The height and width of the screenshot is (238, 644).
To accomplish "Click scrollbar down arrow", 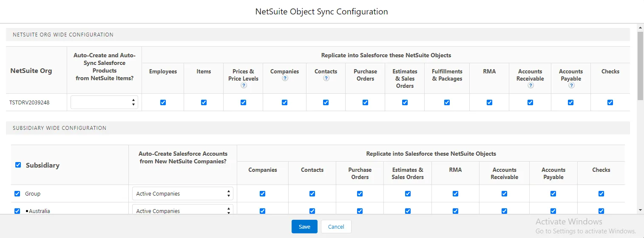I will [640, 210].
